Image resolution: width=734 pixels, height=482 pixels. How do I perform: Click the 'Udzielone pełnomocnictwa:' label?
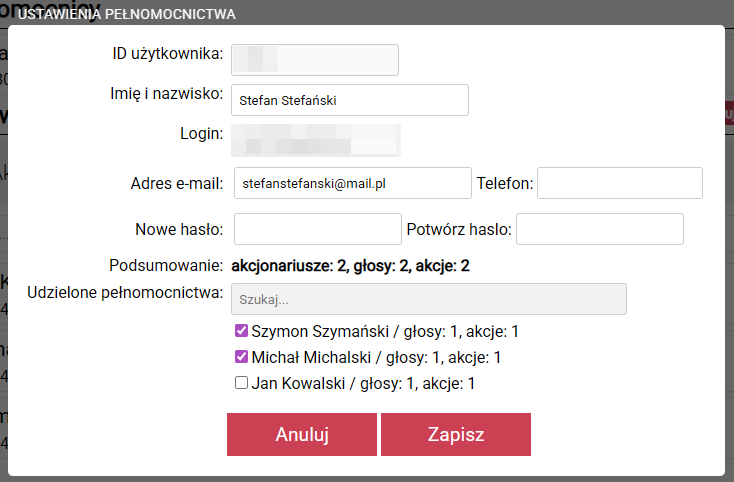(122, 293)
